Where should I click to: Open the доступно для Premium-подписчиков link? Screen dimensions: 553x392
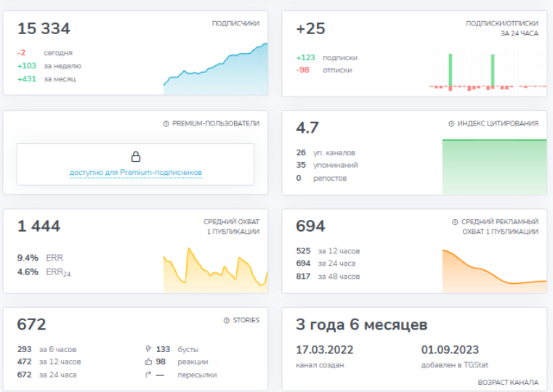(x=135, y=173)
